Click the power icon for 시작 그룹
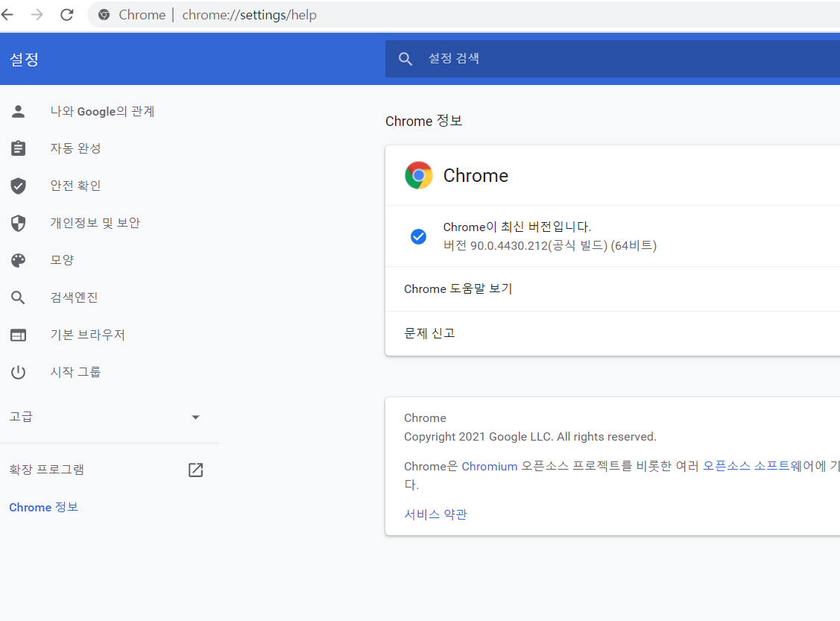 pyautogui.click(x=18, y=372)
